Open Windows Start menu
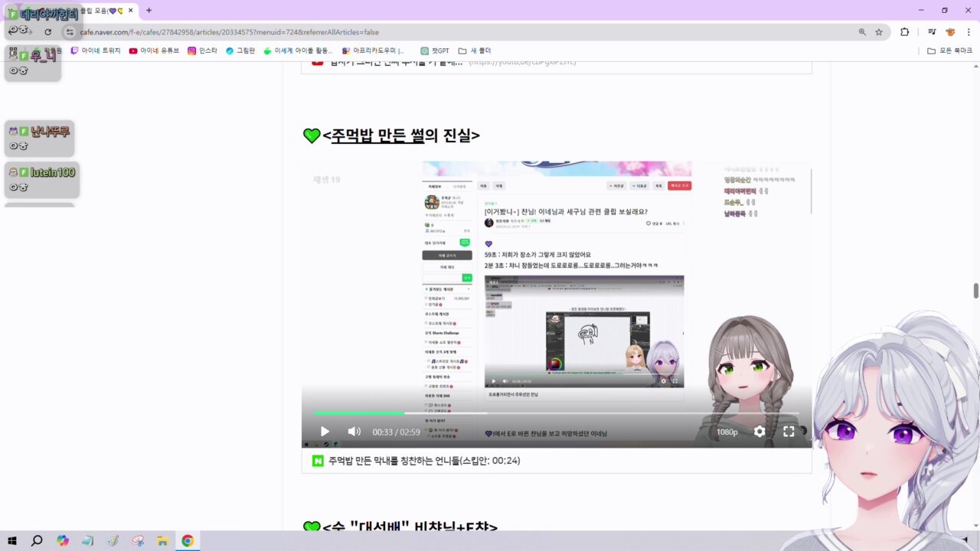 coord(12,540)
